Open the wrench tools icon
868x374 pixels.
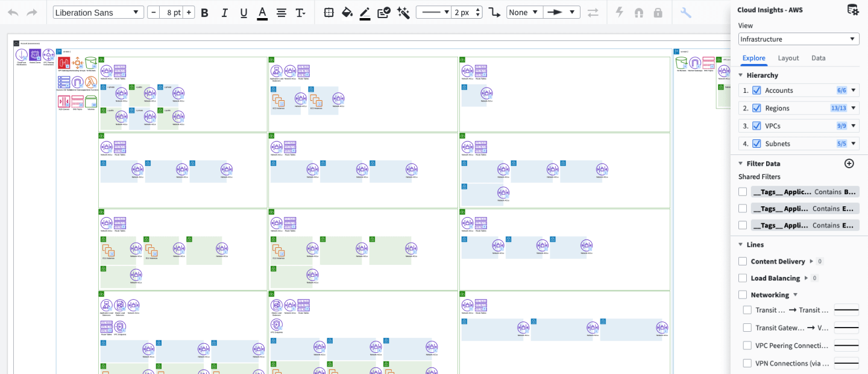click(685, 13)
